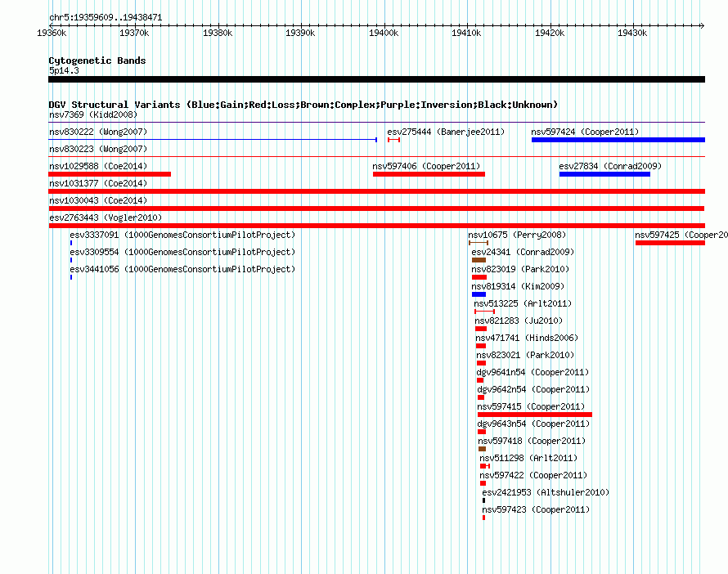Click the 19380k ruler position

218,33
